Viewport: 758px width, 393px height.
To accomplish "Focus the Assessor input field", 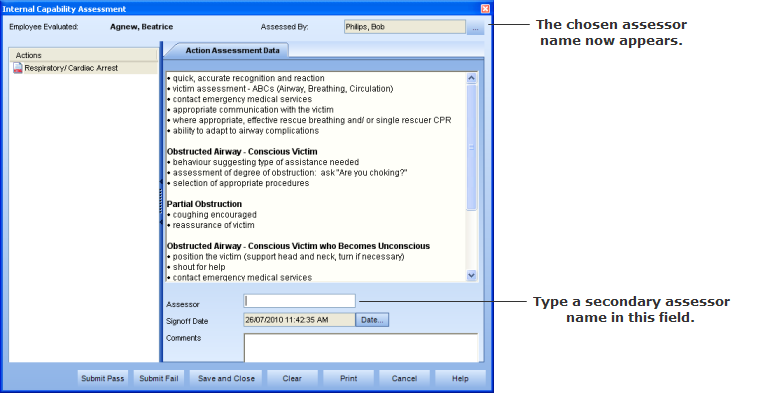I will (300, 301).
